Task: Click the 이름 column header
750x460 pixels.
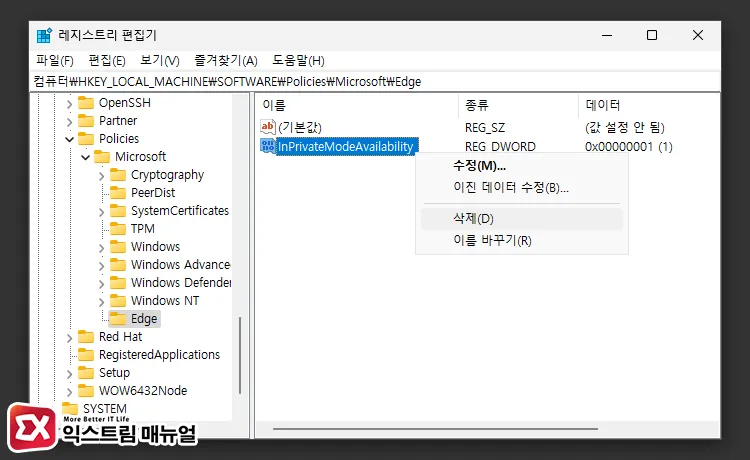Action: 357,105
